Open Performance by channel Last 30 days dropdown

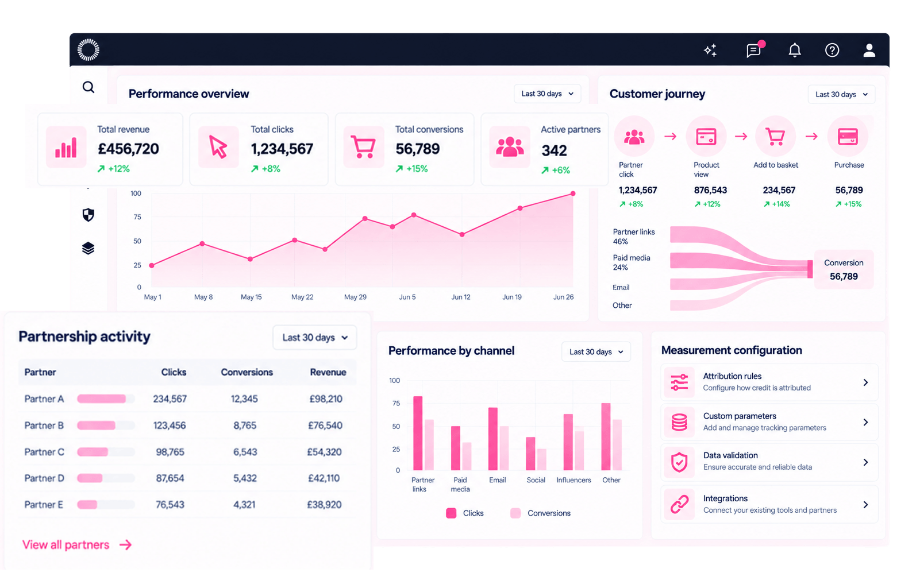point(596,352)
